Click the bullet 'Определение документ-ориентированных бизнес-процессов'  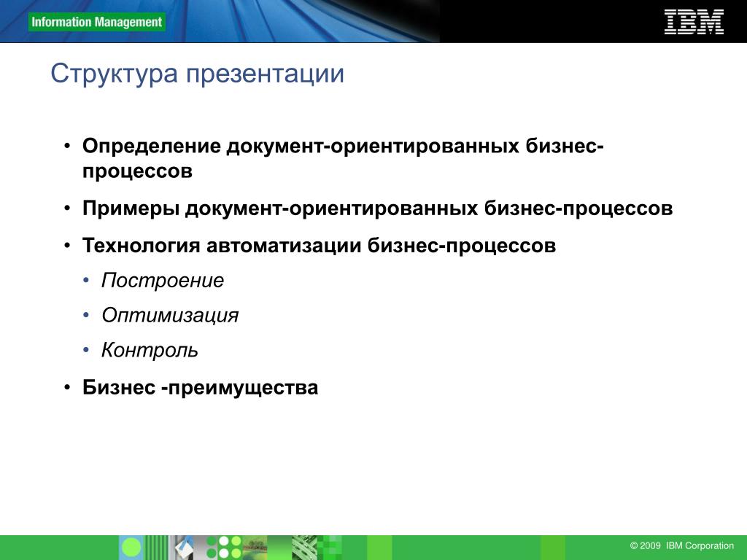[x=343, y=158]
